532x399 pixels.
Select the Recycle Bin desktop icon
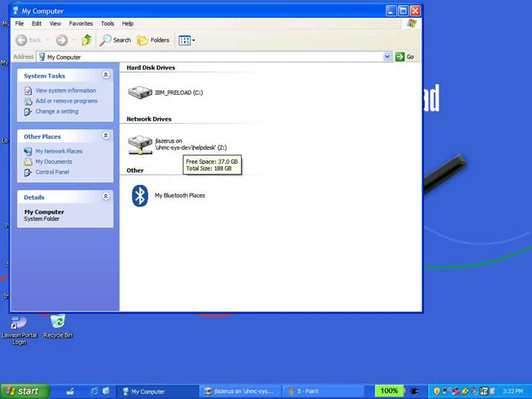click(58, 322)
